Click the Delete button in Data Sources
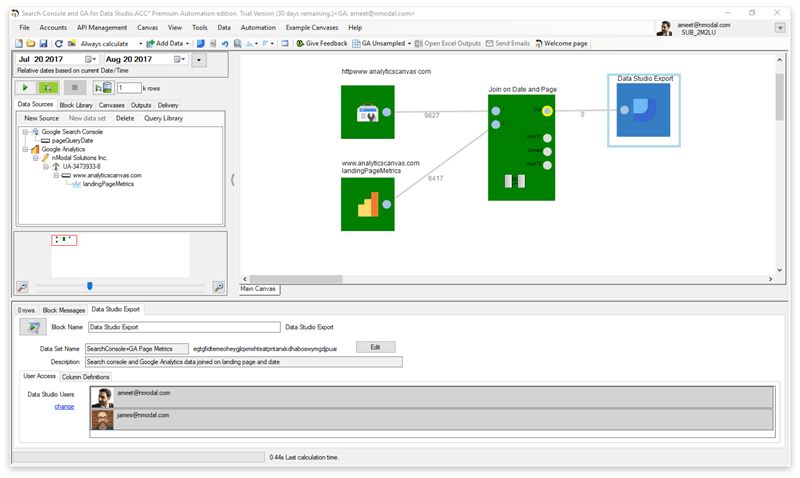The width and height of the screenshot is (800, 478). click(x=125, y=118)
